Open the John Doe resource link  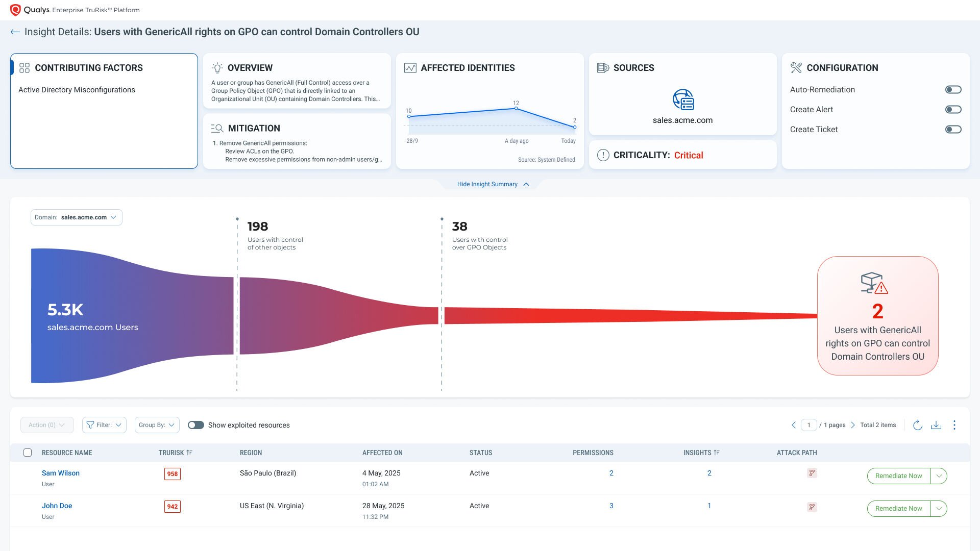click(57, 506)
